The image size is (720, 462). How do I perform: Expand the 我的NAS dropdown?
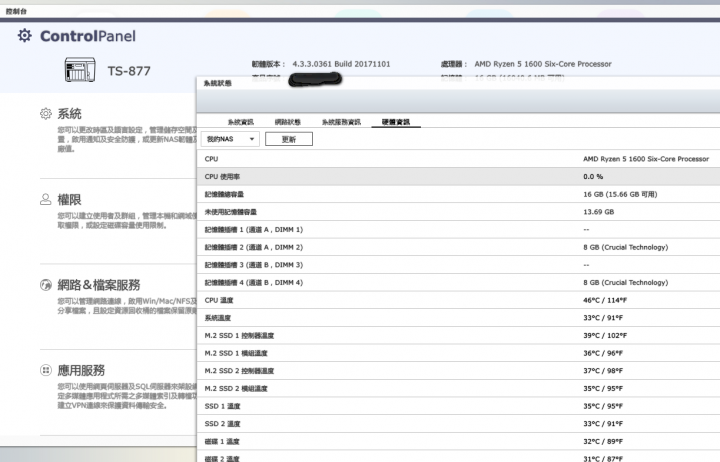[230, 139]
